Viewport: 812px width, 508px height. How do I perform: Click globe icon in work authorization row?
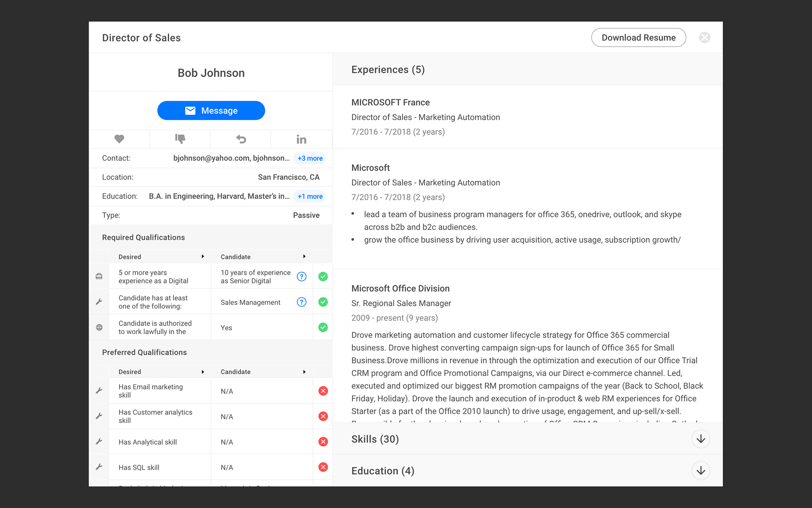pos(99,327)
